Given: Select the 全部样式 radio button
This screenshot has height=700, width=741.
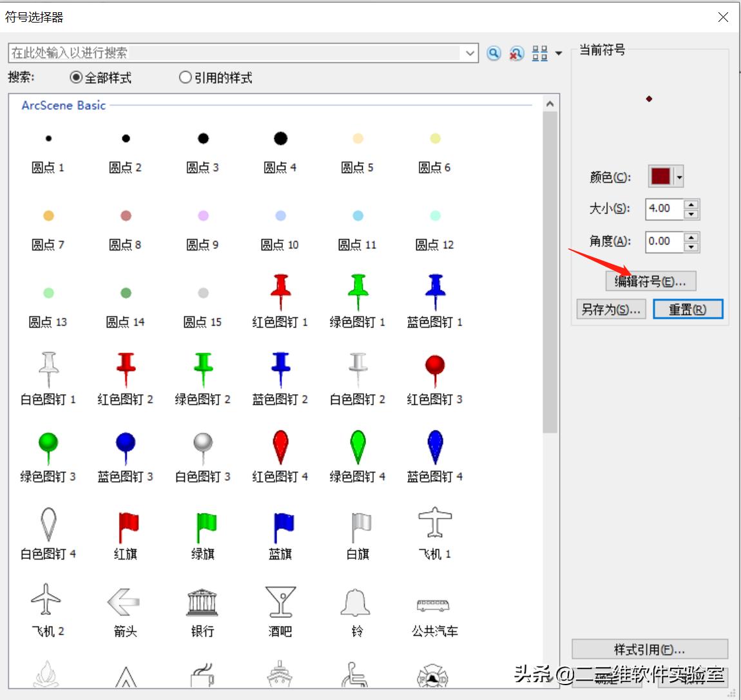Looking at the screenshot, I should point(74,77).
